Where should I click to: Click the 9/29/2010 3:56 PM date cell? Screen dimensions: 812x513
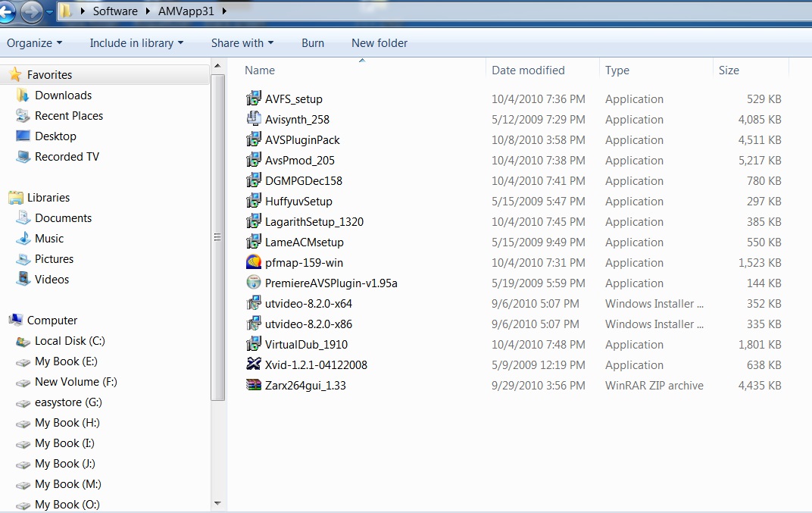tap(538, 386)
